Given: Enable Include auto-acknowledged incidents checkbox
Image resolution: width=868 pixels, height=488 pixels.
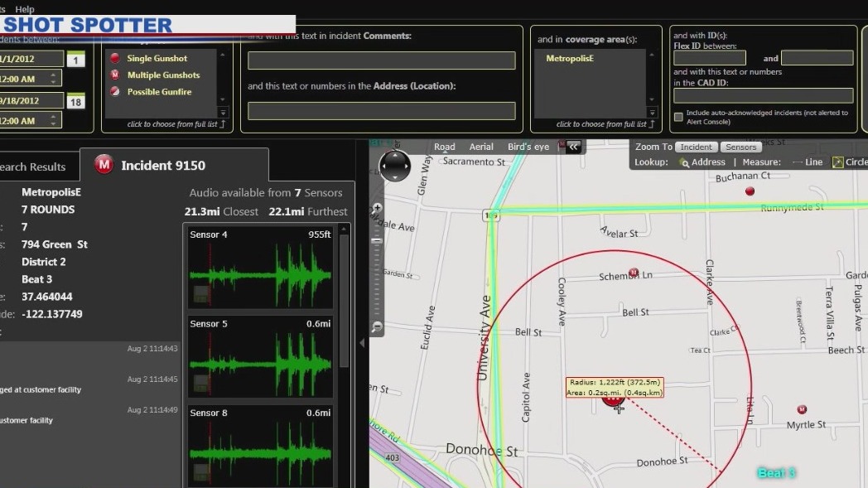Looking at the screenshot, I should 677,118.
